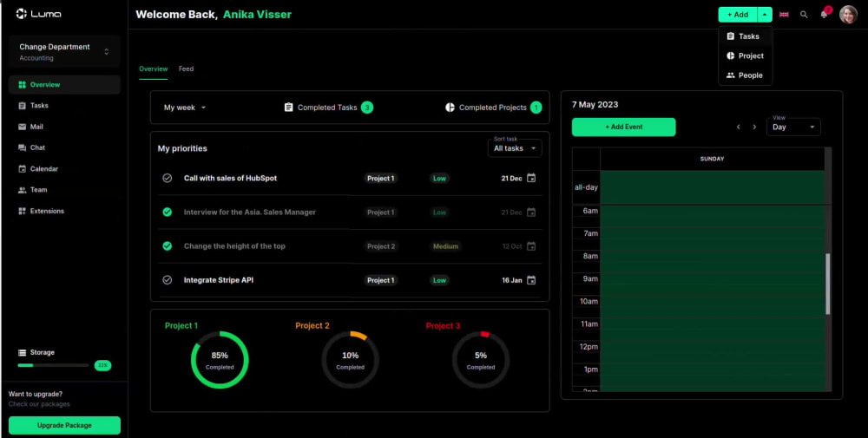Open the notifications bell
868x438 pixels.
click(x=824, y=15)
